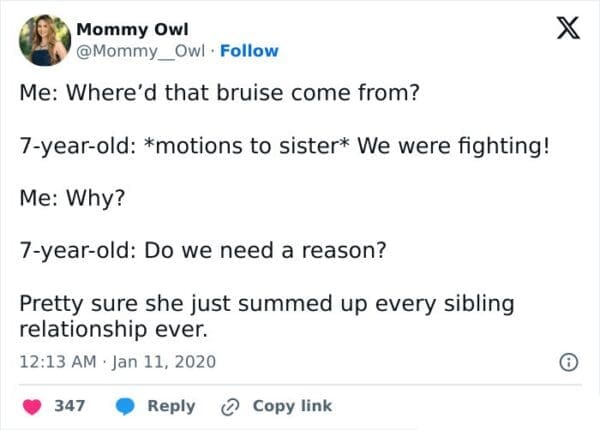This screenshot has height=430, width=600.
Task: Open Mommy Owl's profile picture
Action: coord(43,40)
